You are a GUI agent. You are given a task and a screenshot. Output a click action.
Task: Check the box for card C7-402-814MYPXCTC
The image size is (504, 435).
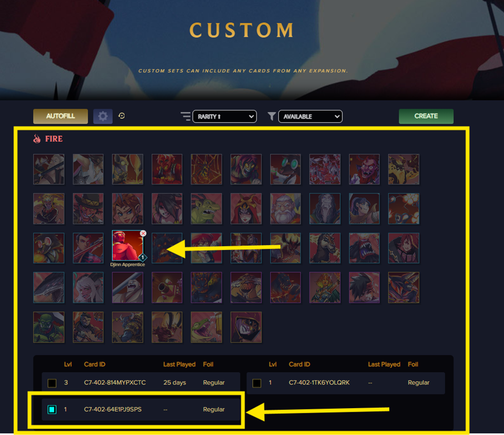point(52,383)
